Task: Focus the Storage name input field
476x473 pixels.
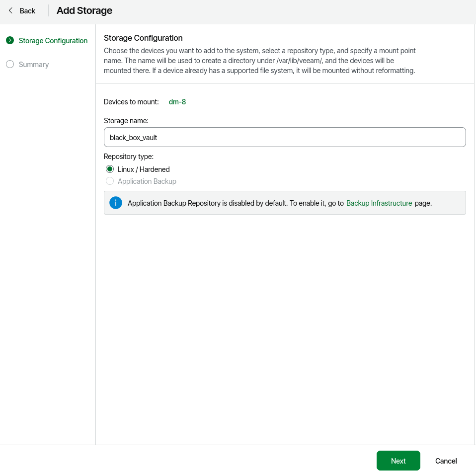Action: [285, 137]
